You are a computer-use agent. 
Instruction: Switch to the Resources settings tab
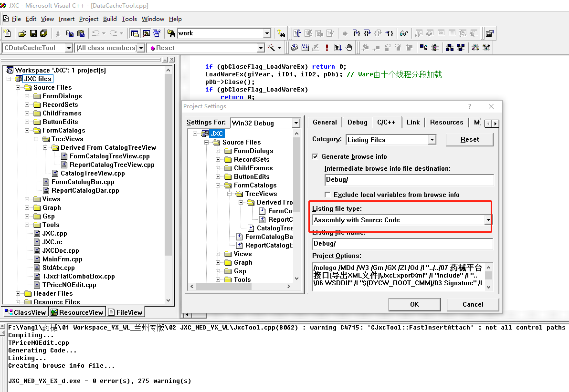446,122
